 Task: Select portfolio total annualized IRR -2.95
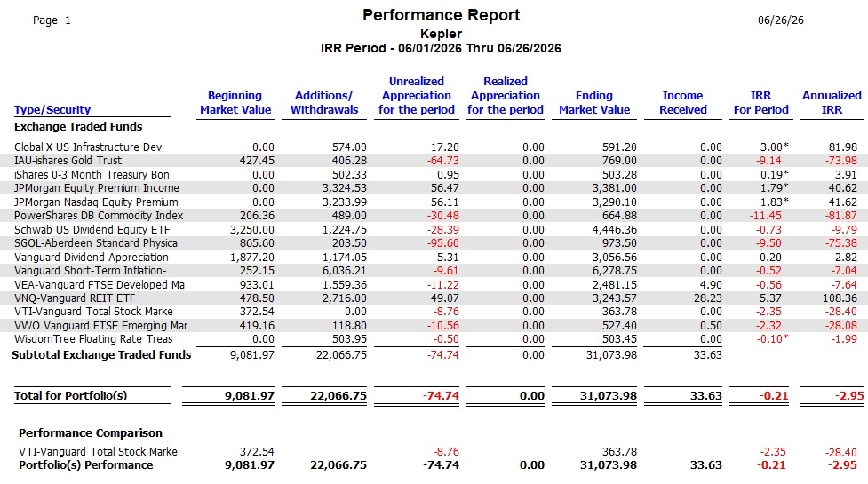[849, 395]
